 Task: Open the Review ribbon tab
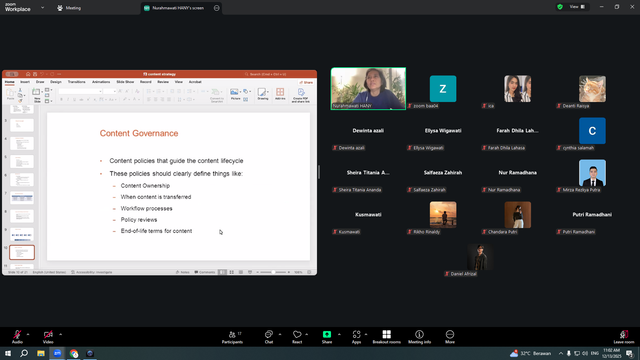click(163, 82)
